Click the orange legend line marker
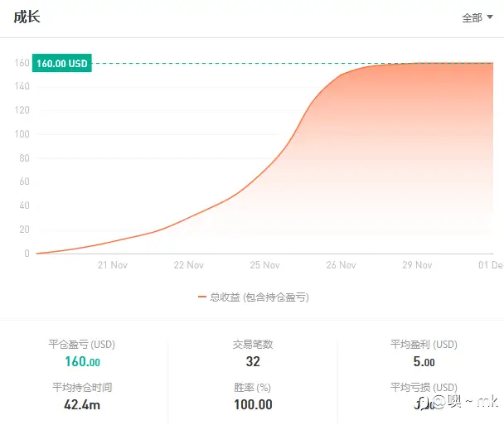 click(x=202, y=297)
